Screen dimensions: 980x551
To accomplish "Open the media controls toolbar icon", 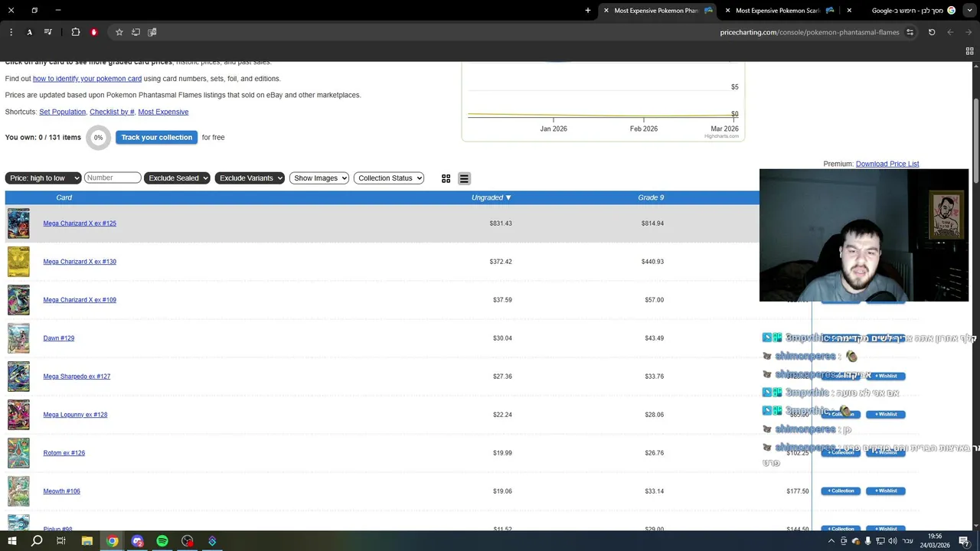I will 47,32.
